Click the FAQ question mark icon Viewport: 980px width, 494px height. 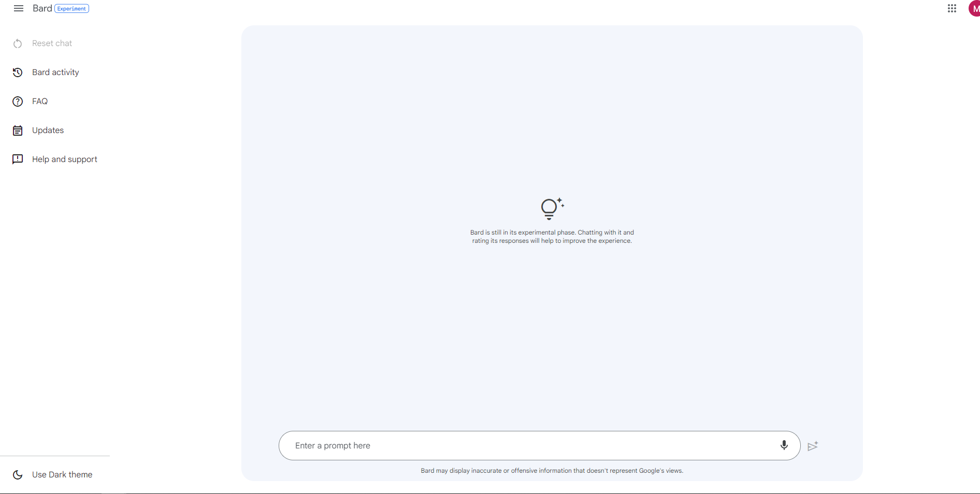[18, 101]
